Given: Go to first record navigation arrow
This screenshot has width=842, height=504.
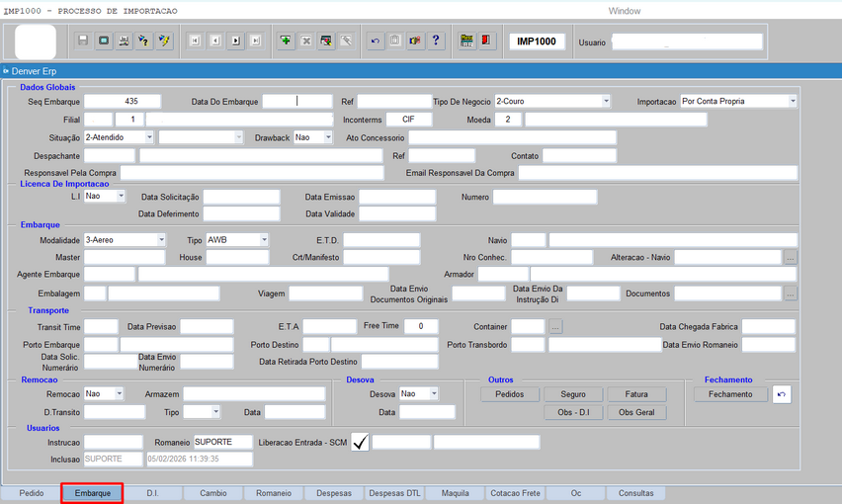Looking at the screenshot, I should tap(195, 41).
